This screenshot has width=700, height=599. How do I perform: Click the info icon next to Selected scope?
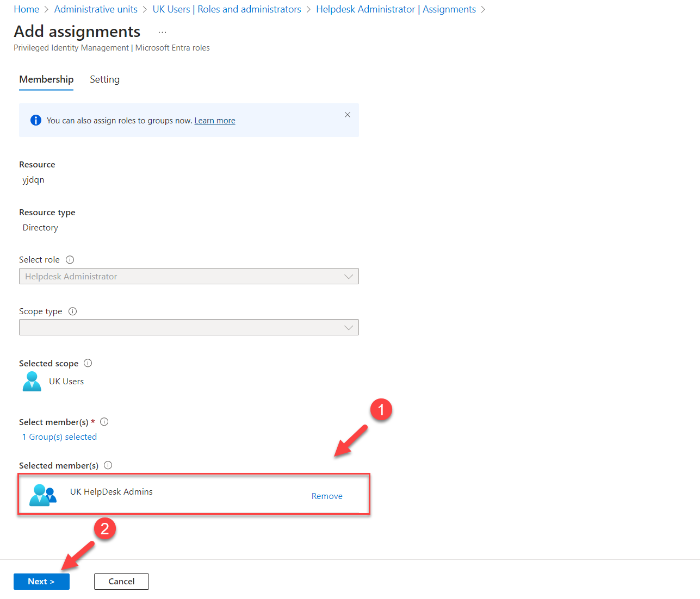pyautogui.click(x=88, y=363)
